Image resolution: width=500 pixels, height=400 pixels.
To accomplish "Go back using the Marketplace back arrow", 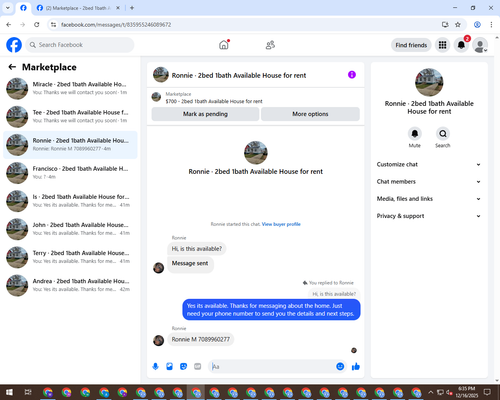I will point(12,67).
